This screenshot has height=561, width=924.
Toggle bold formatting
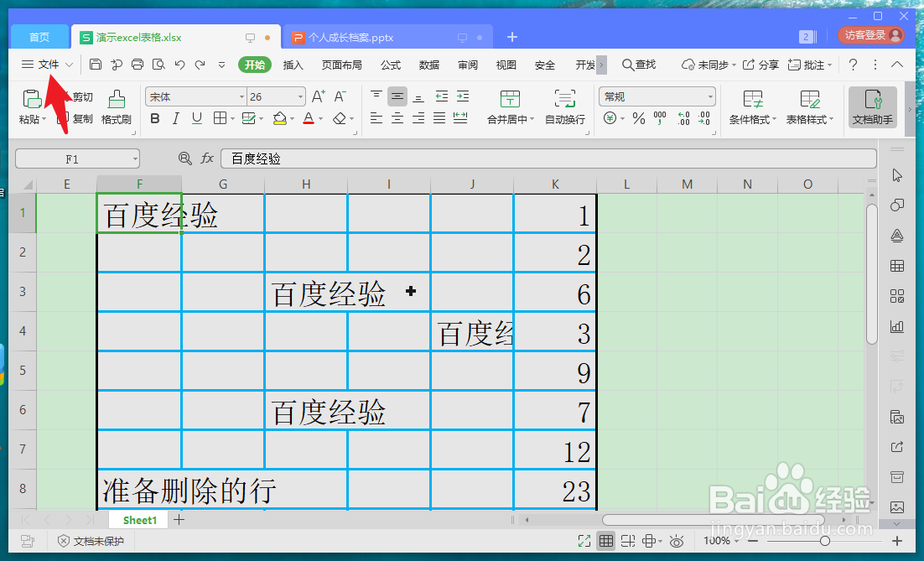pos(154,117)
